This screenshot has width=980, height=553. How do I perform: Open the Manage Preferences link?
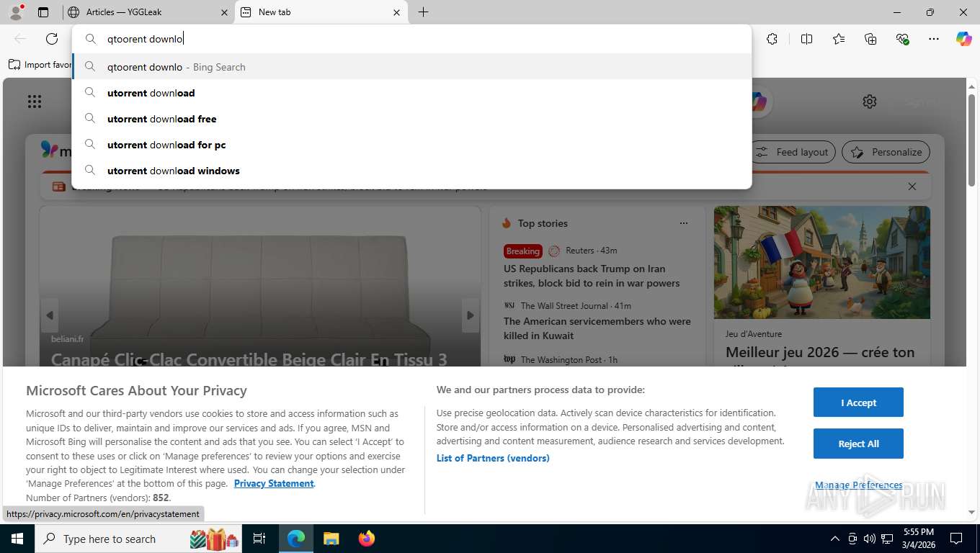pyautogui.click(x=858, y=485)
